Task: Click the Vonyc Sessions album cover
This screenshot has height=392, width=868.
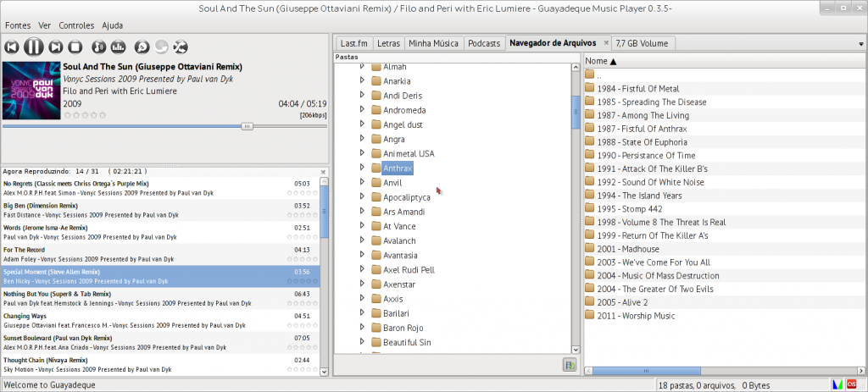Action: tap(31, 90)
